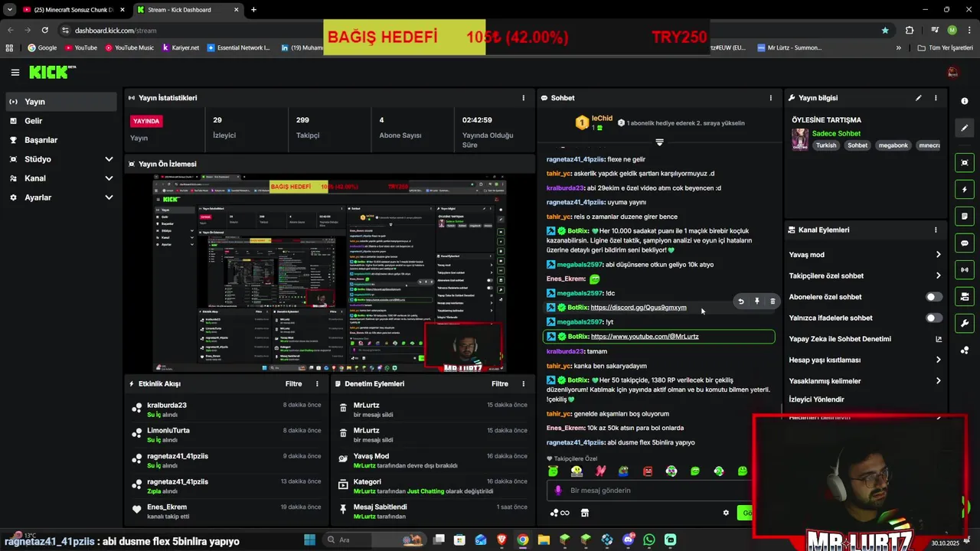Collapse the gift leaderboard chevron
The image size is (980, 551).
[659, 142]
